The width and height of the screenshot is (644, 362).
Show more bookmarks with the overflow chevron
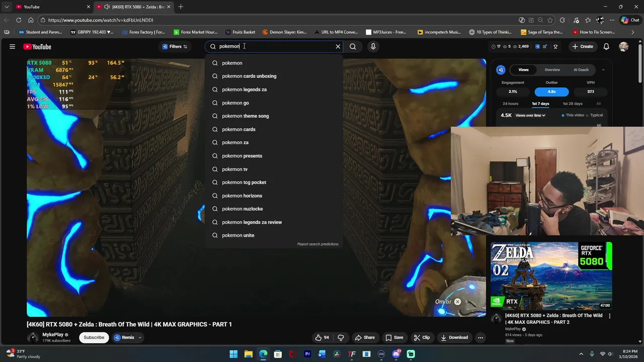[633, 32]
